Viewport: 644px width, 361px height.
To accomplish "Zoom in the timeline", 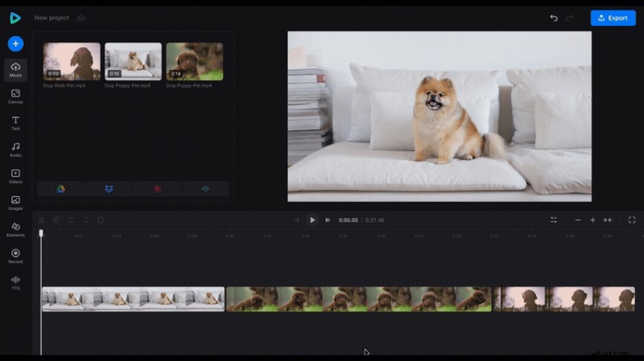I will 592,219.
